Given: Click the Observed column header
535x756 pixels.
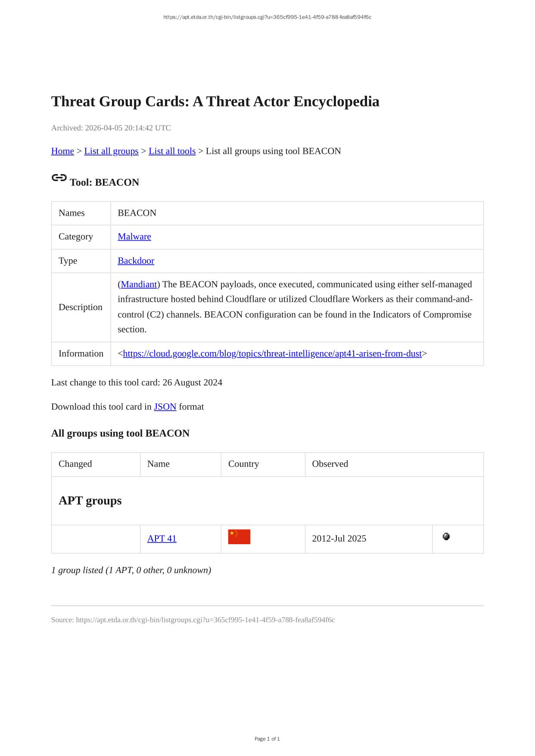Looking at the screenshot, I should point(330,464).
